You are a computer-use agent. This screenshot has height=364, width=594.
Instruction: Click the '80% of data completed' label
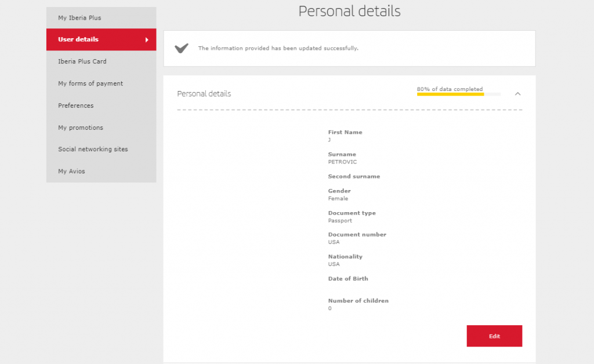tap(450, 89)
